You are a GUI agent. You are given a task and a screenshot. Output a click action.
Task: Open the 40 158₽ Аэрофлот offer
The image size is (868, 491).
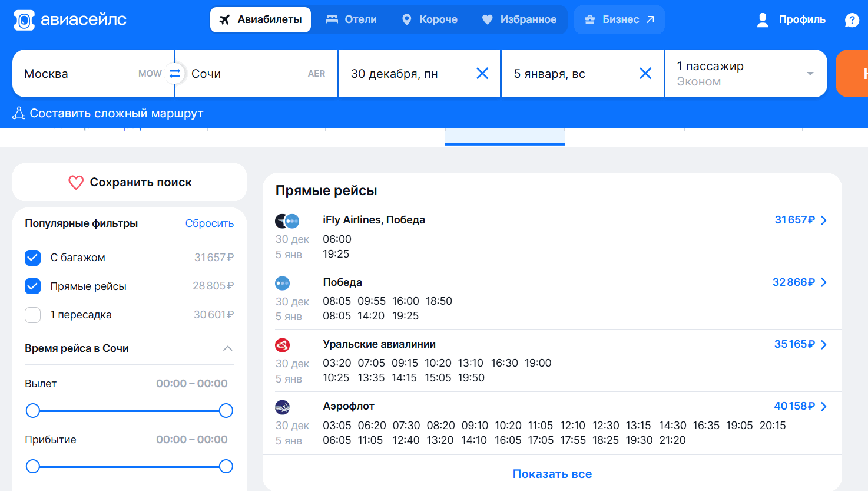794,406
